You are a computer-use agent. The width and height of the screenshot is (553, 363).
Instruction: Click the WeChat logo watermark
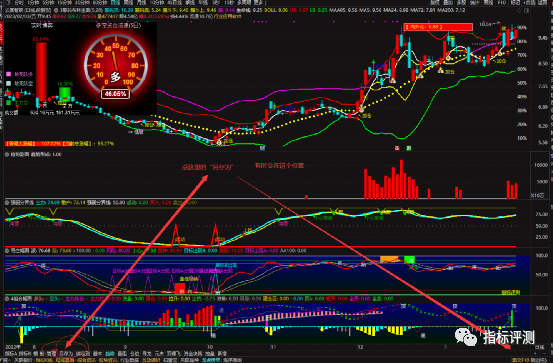point(466,337)
